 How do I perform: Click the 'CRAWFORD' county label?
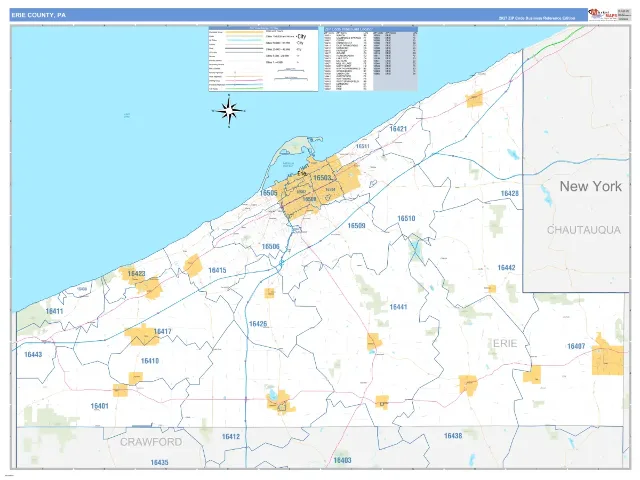151,442
